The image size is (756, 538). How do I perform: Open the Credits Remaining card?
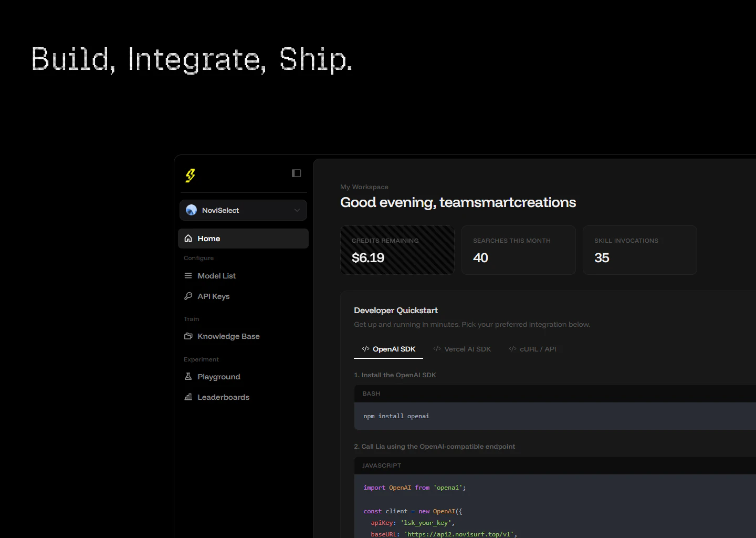coord(397,250)
